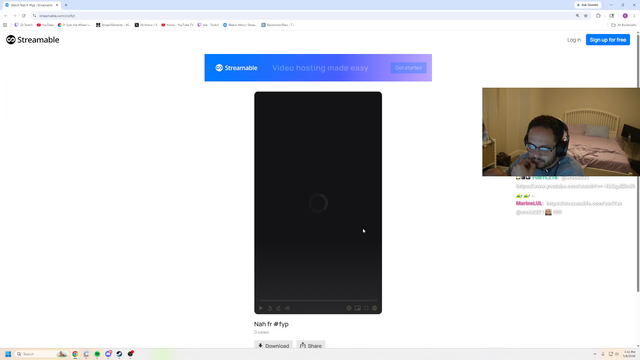Click the Download button below the video
The height and width of the screenshot is (360, 640).
[x=273, y=345]
